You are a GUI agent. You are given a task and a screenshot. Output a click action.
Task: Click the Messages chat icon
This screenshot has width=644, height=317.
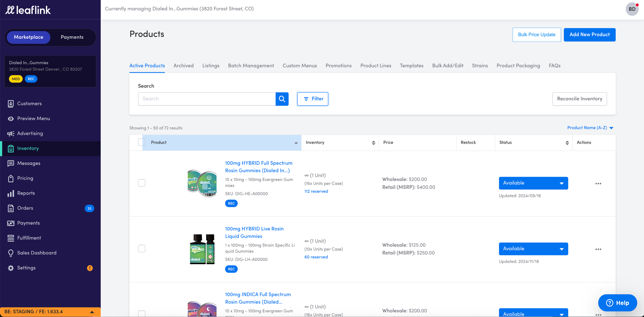click(11, 163)
